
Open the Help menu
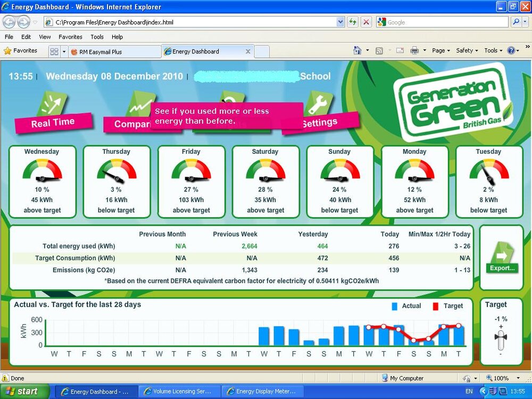[117, 37]
